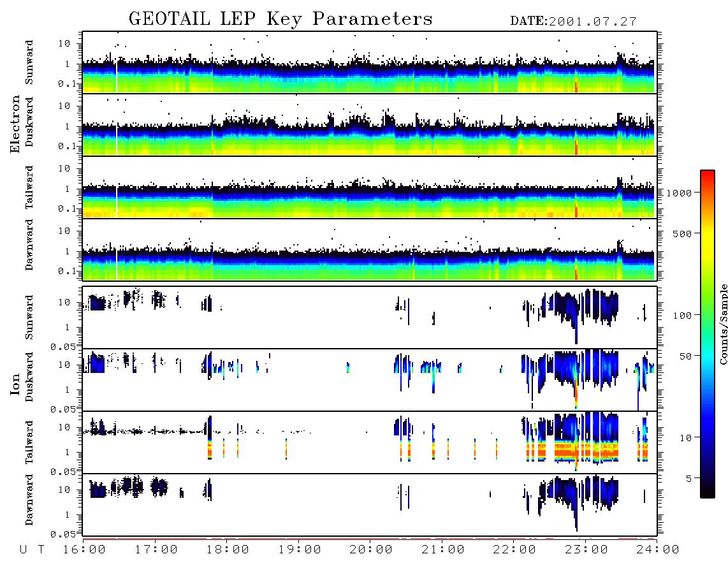Select the DATE:2001.07.27 label
Screen dimensions: 728x561
[573, 22]
